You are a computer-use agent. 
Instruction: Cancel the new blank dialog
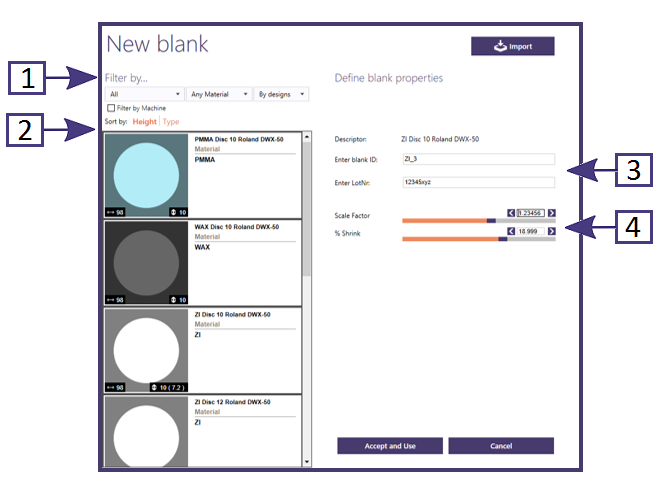pos(501,446)
